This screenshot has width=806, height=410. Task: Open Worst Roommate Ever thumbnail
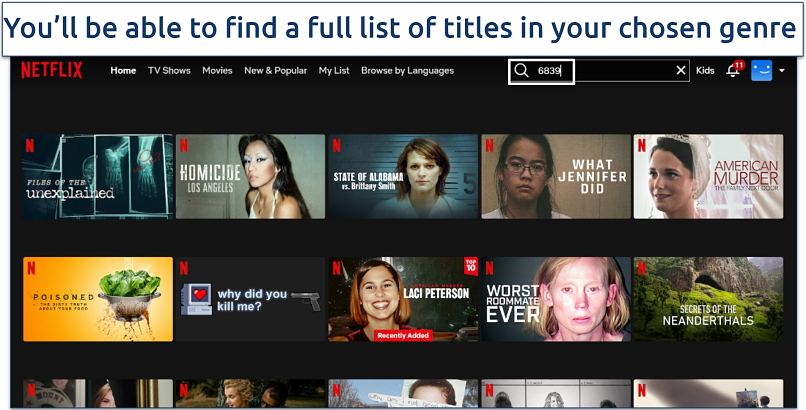[x=556, y=299]
